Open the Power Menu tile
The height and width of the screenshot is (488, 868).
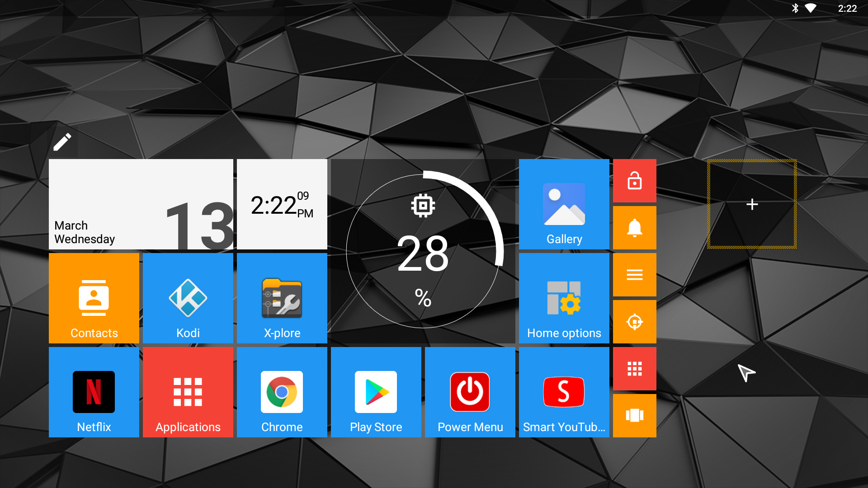point(470,392)
